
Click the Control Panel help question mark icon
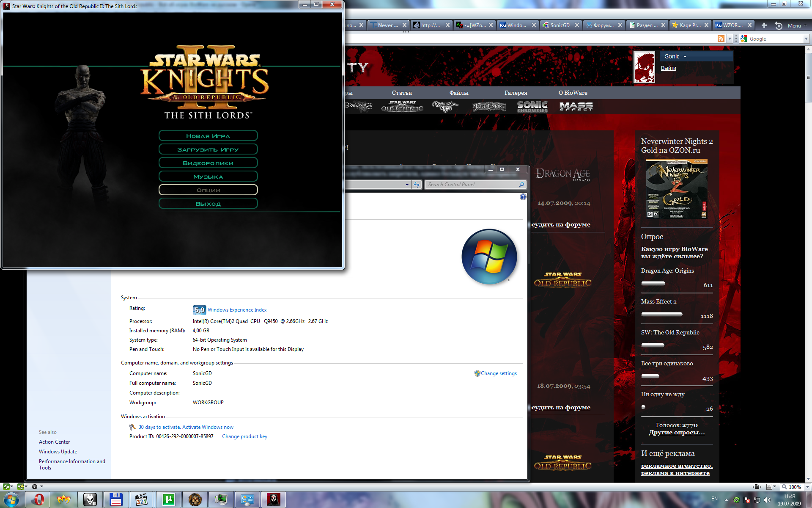(523, 197)
